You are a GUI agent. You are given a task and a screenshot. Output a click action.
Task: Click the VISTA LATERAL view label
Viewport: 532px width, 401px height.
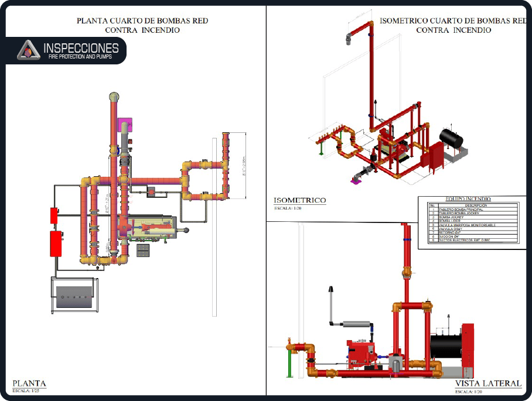click(487, 383)
